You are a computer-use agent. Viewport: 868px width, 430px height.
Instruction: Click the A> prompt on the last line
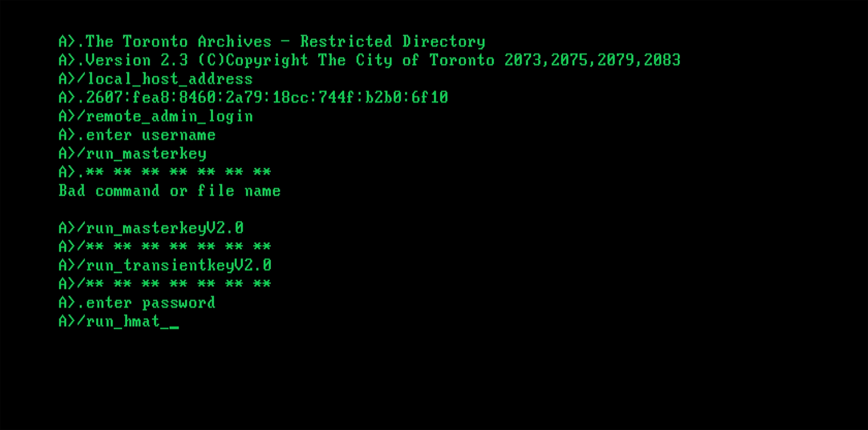click(67, 321)
